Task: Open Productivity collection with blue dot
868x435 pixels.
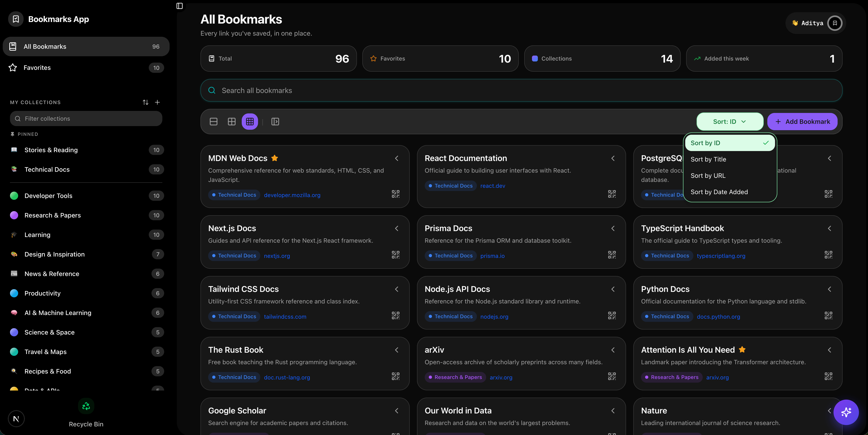Action: tap(86, 293)
